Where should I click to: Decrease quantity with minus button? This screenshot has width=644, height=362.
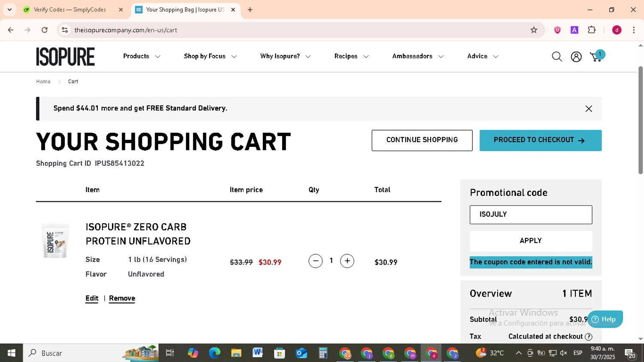pos(316,261)
